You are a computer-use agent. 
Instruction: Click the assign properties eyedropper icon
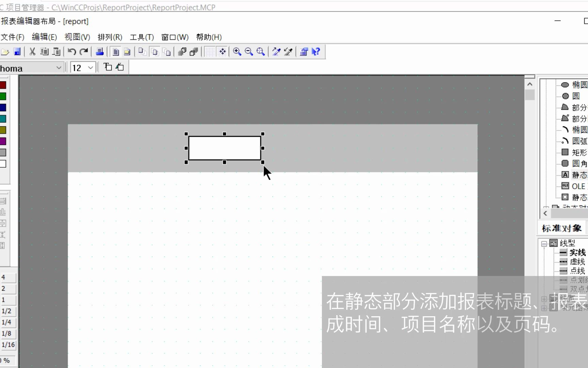point(288,52)
